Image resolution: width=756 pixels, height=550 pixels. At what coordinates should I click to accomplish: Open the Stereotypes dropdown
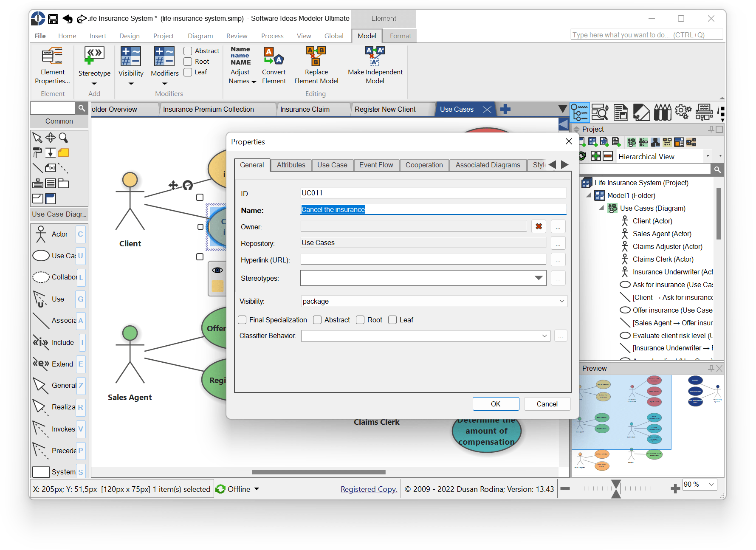pyautogui.click(x=539, y=278)
